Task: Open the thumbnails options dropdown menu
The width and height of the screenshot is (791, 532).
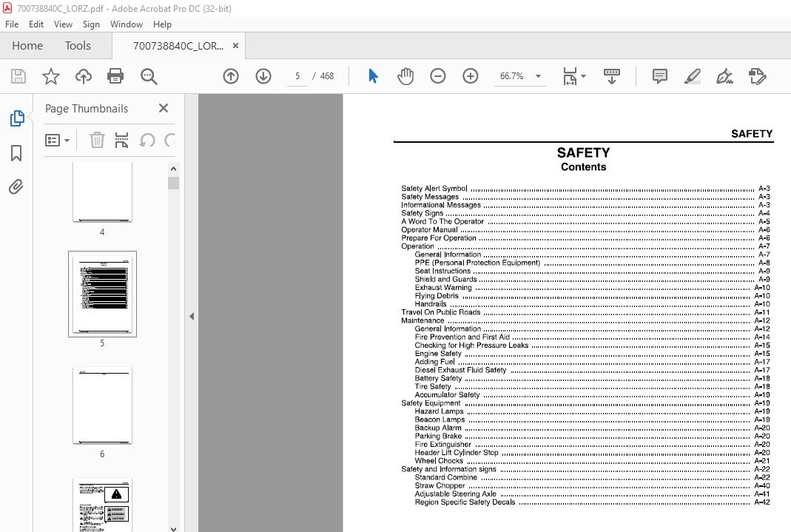Action: (57, 140)
